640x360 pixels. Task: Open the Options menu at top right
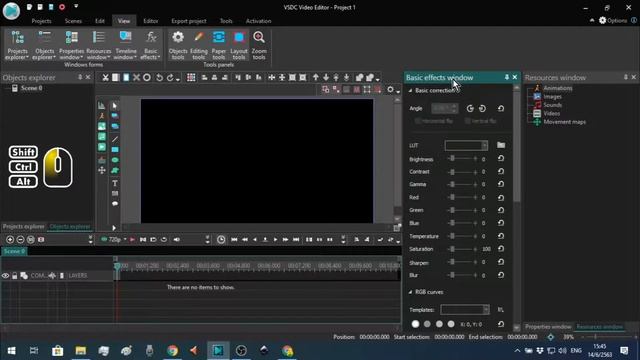(613, 20)
